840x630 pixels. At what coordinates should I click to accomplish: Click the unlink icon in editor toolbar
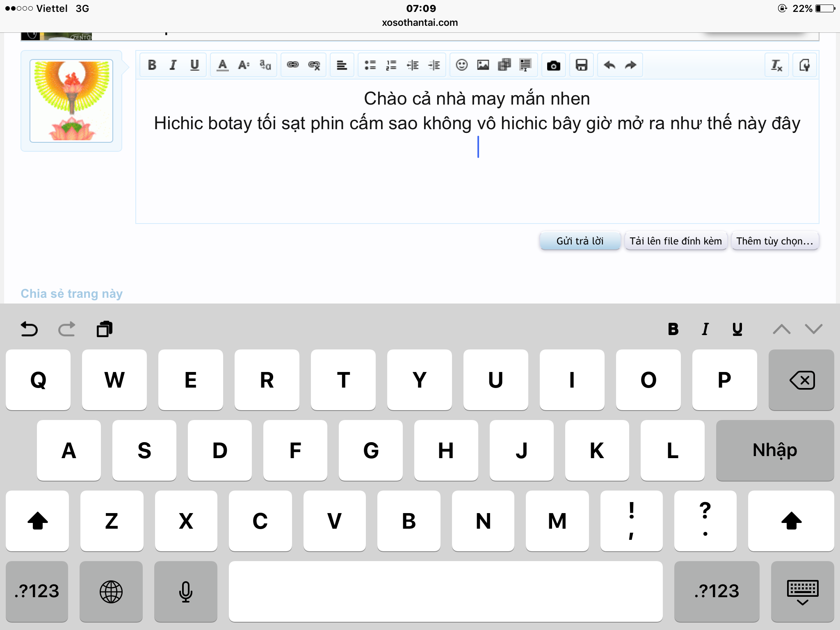314,65
